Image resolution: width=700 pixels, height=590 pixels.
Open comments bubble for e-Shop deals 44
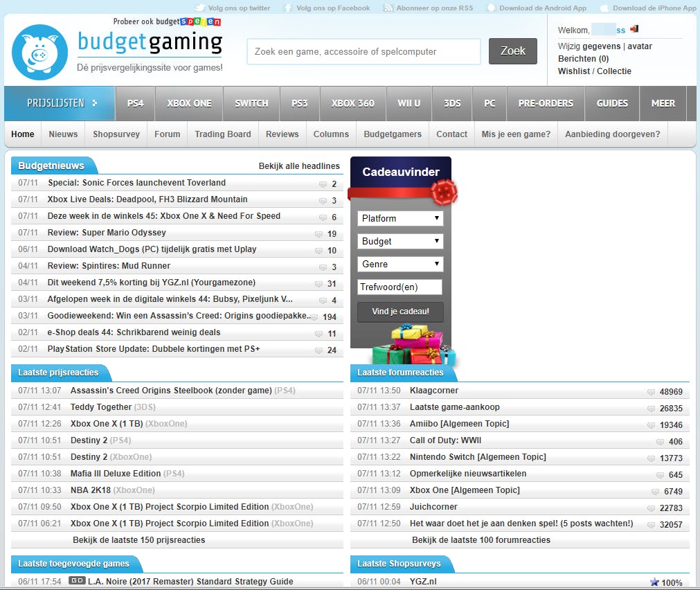coord(318,334)
